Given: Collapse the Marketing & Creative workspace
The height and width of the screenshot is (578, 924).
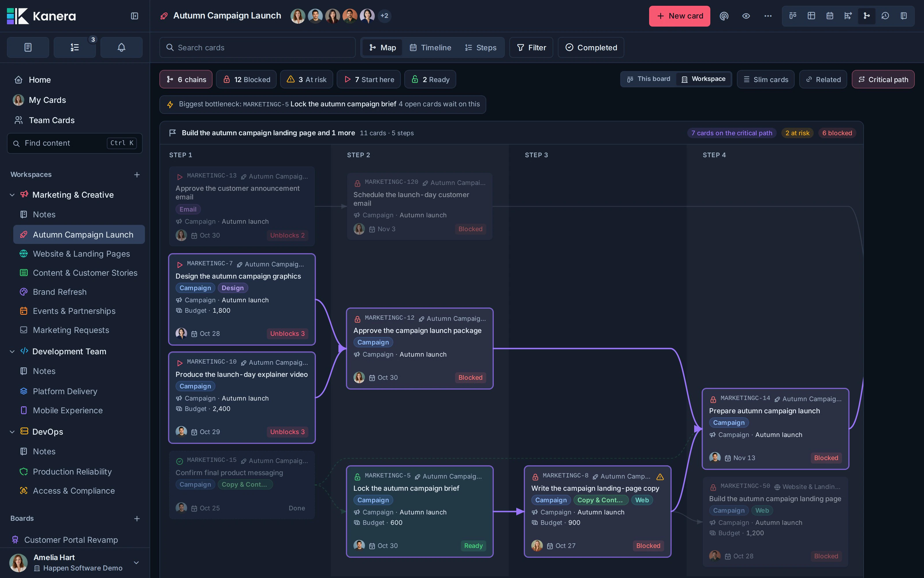Looking at the screenshot, I should 12,194.
